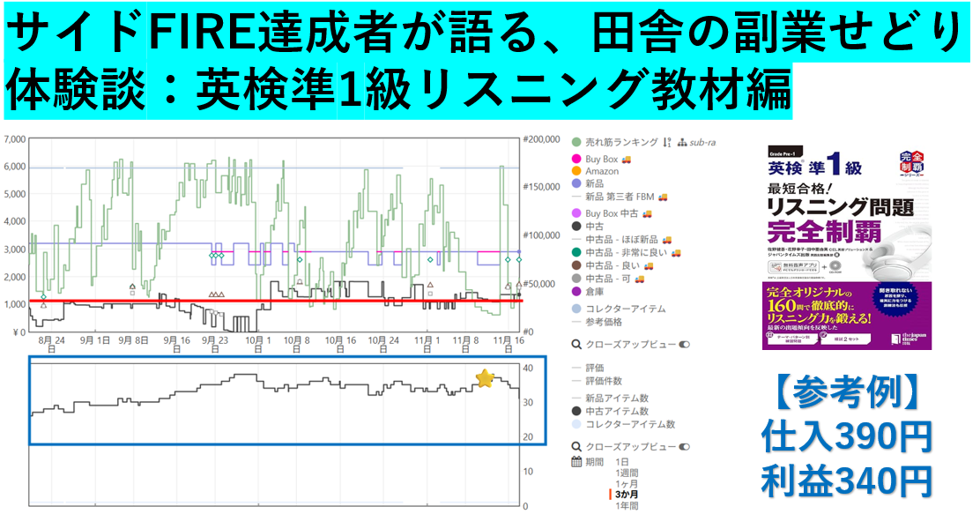Select the 1日 period range
The image size is (980, 514).
622,461
